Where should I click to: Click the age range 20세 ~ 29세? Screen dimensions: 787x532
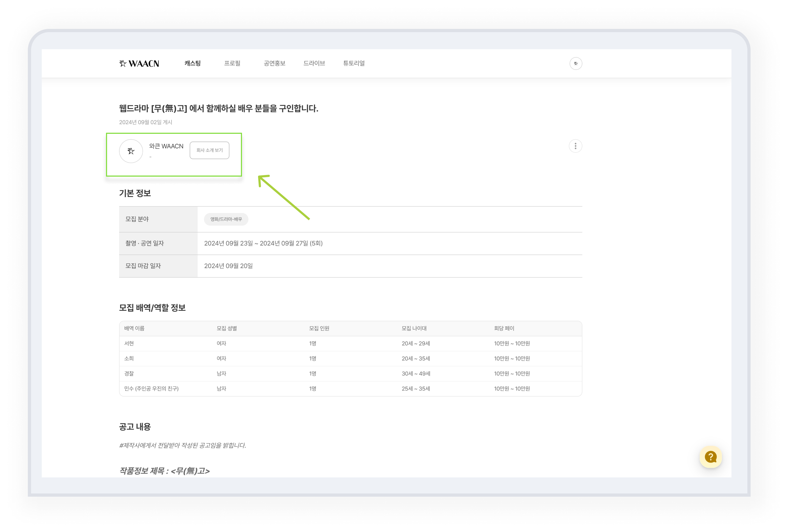(415, 343)
